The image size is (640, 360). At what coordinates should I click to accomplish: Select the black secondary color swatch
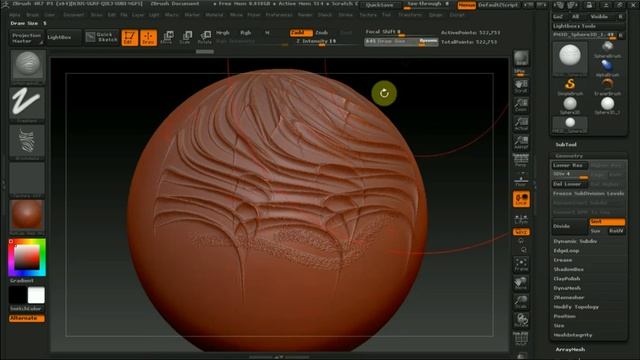pos(18,295)
